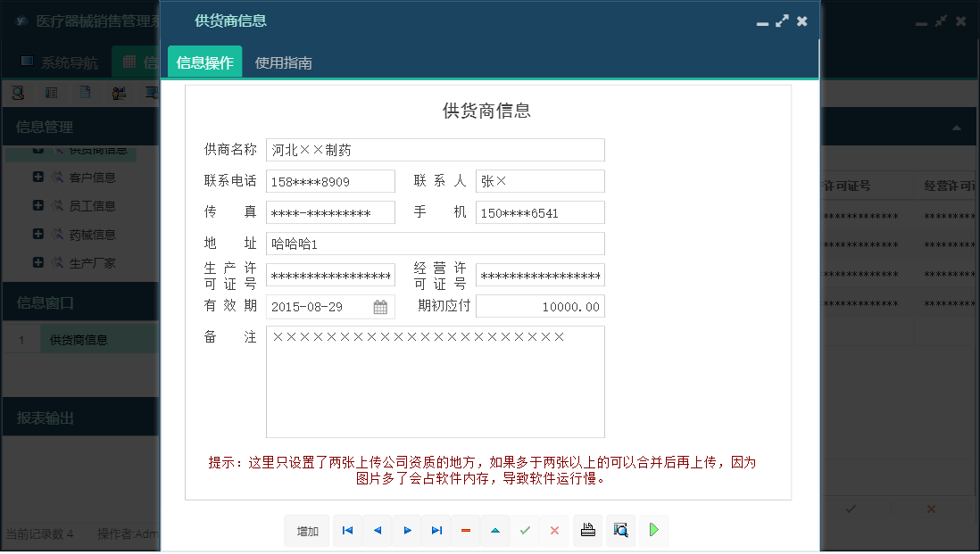Go to the next record arrow
This screenshot has width=980, height=554.
pyautogui.click(x=407, y=531)
